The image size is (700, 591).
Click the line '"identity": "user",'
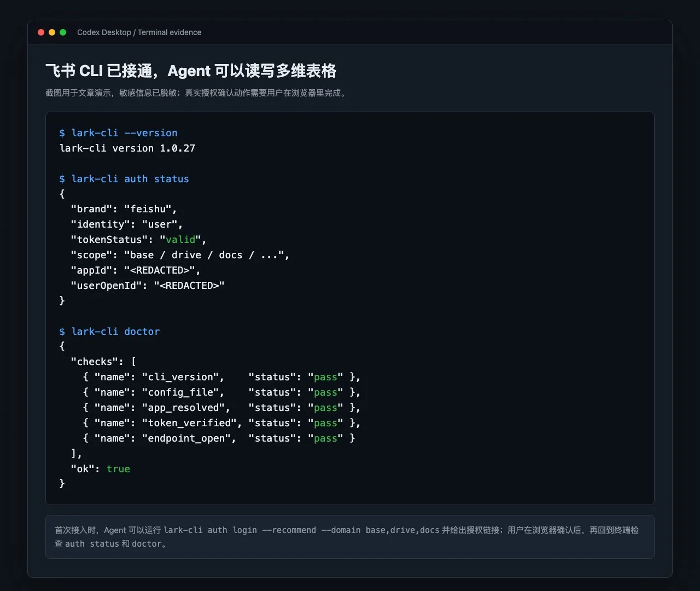(x=127, y=224)
